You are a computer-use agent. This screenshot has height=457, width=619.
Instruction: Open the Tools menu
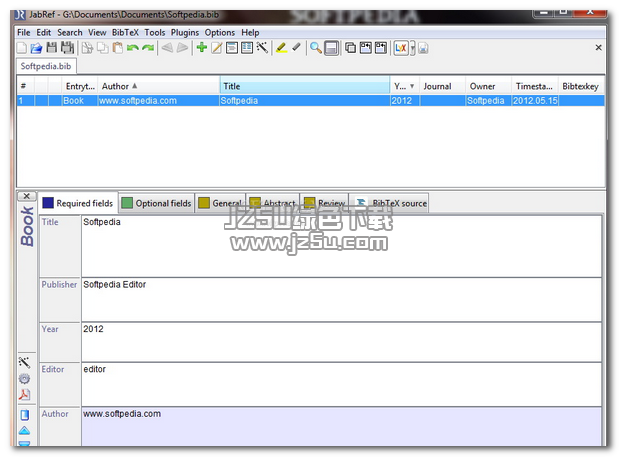pos(155,32)
